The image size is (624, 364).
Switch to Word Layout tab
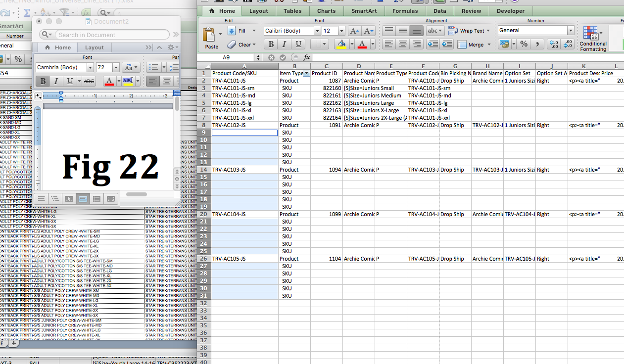(94, 47)
